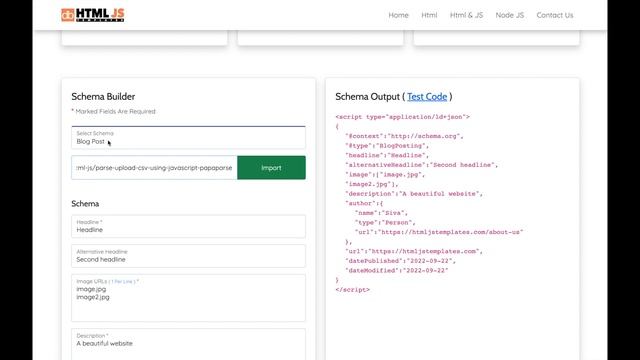Screen dimensions: 640x360
Task: Click the Marked Fields Are Required note
Action: pyautogui.click(x=113, y=111)
